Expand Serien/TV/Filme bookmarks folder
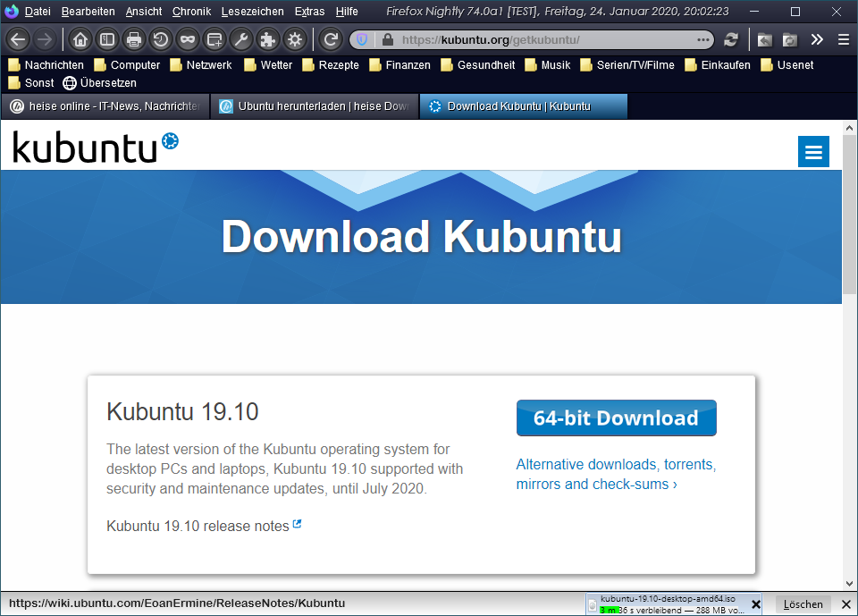The height and width of the screenshot is (616, 858). [627, 65]
